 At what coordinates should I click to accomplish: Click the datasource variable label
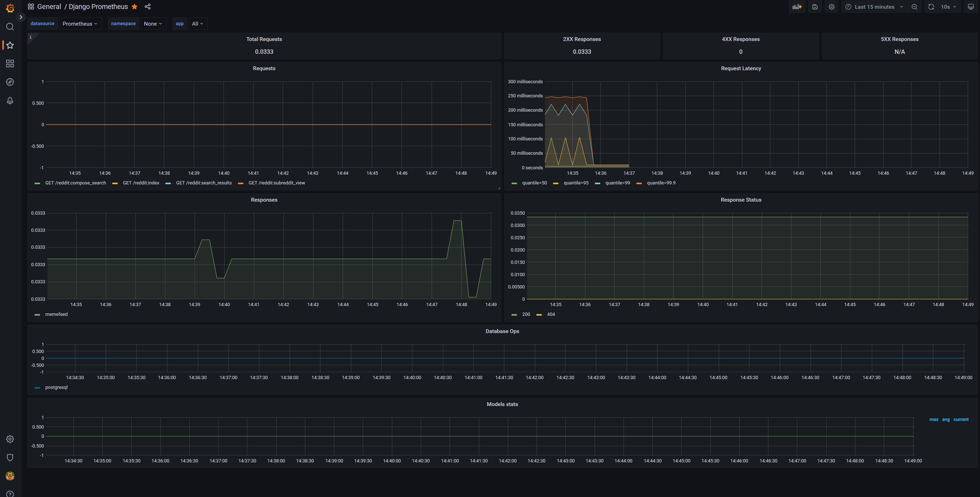pos(42,24)
